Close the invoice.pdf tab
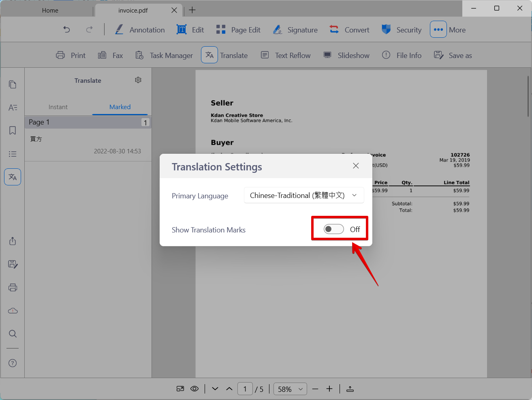The width and height of the screenshot is (532, 400). coord(174,10)
